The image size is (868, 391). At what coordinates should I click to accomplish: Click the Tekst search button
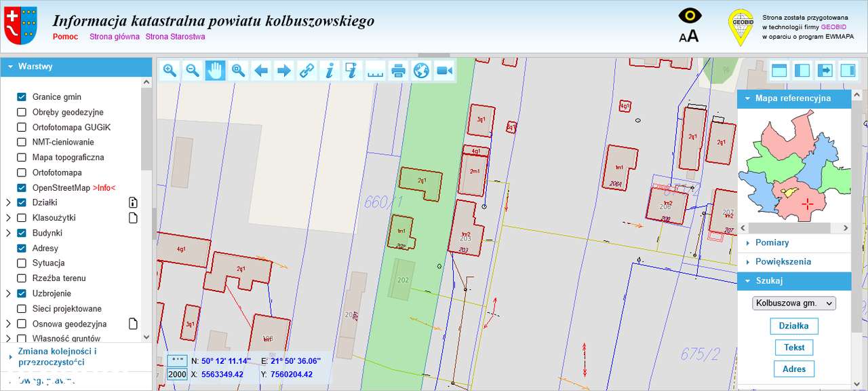point(794,348)
